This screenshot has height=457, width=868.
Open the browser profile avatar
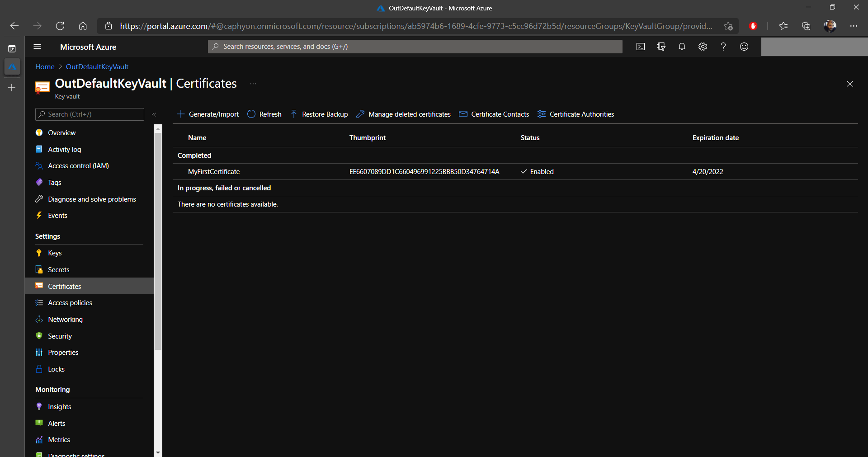point(830,26)
